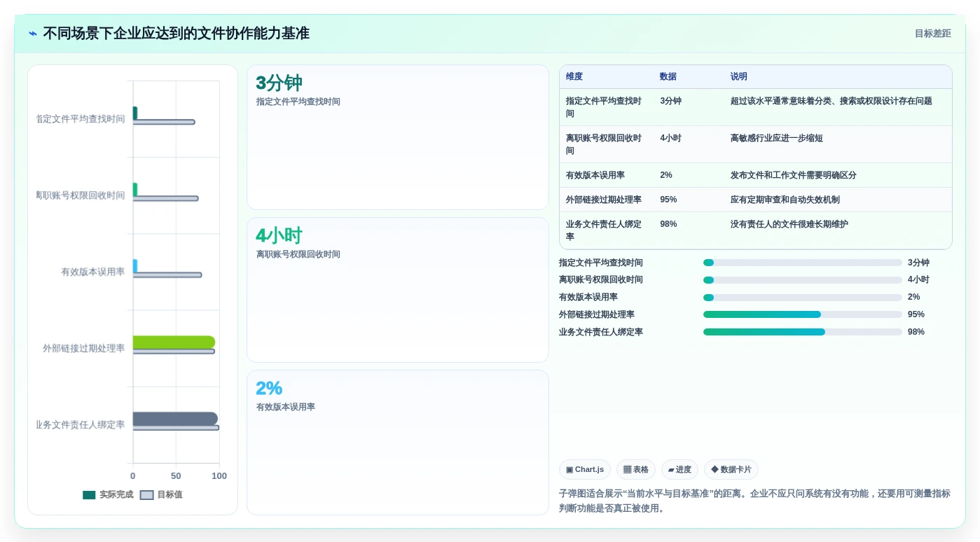This screenshot has width=980, height=542.
Task: Click the 有效版本误用率 target bar in chart
Action: [167, 275]
